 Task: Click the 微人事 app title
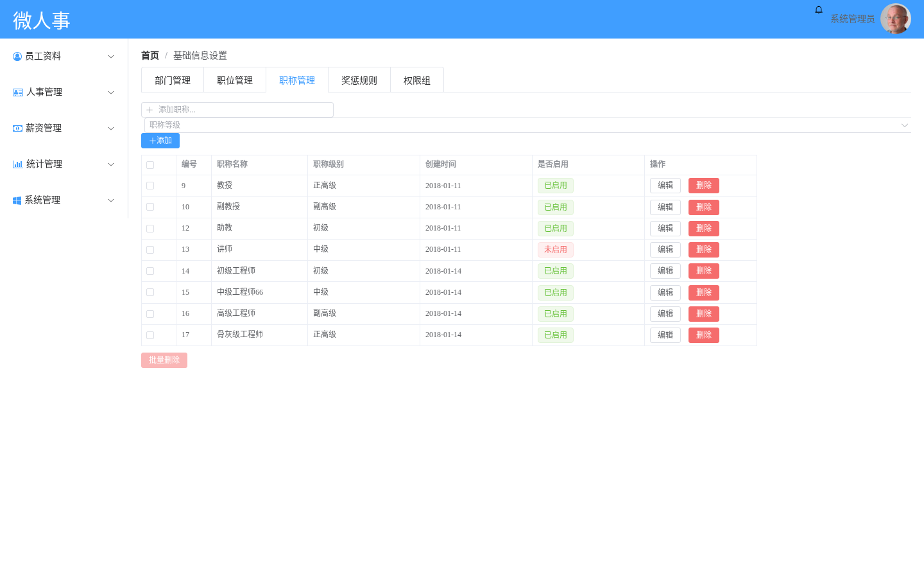tap(42, 21)
